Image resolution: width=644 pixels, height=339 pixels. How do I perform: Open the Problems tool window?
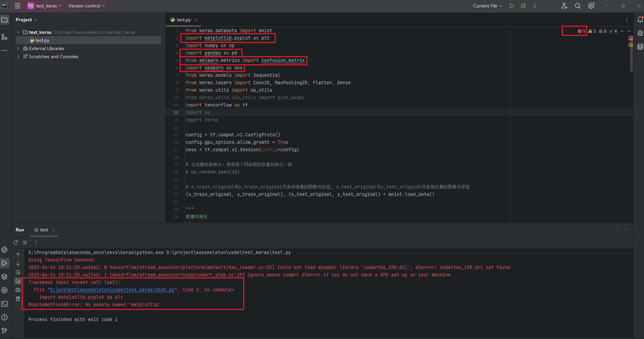click(4, 317)
